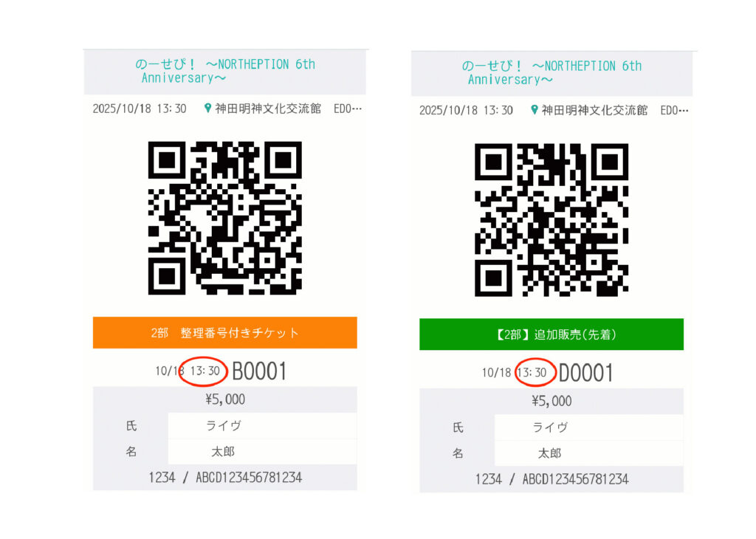Click the 2025/10/18 13:30 date on right ticket
Image resolution: width=756 pixels, height=539 pixels.
(467, 111)
